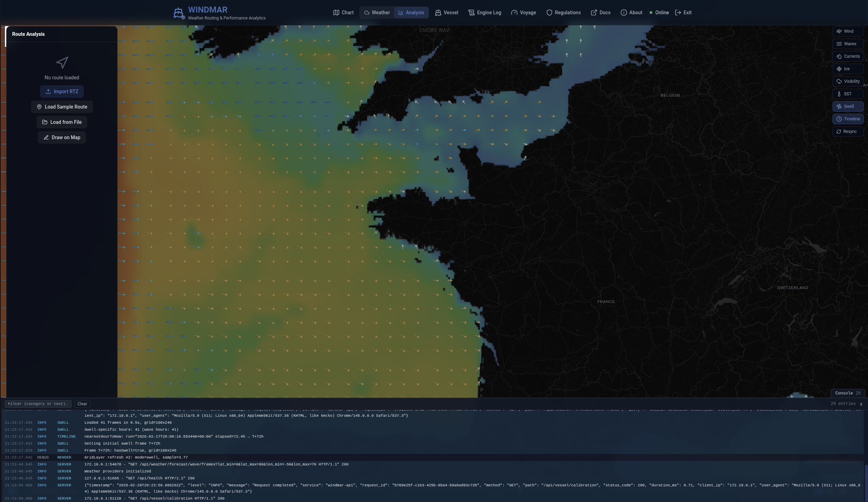Switch to the Vessel tab
Screen dimensions: 868x502
[447, 13]
